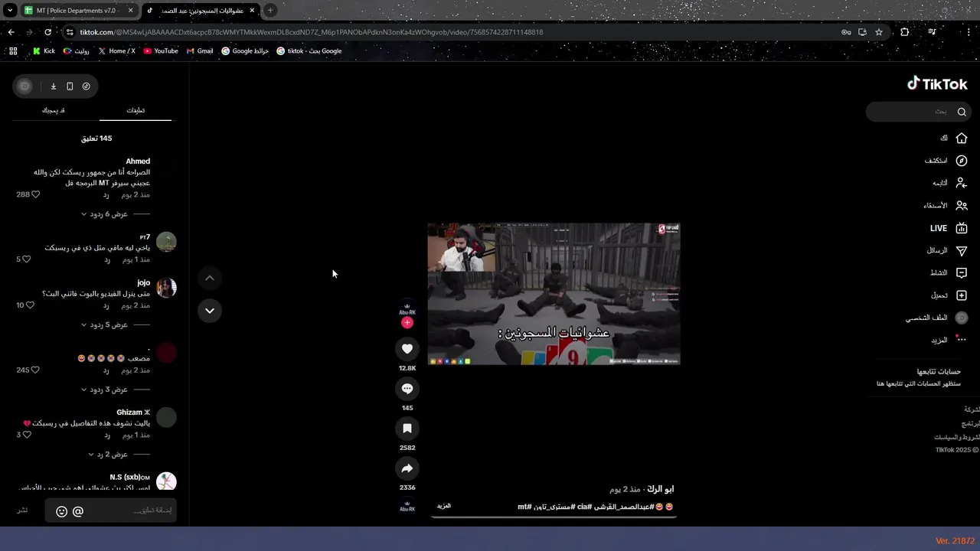Open the Gmail bookmark
980x551 pixels.
pyautogui.click(x=200, y=51)
